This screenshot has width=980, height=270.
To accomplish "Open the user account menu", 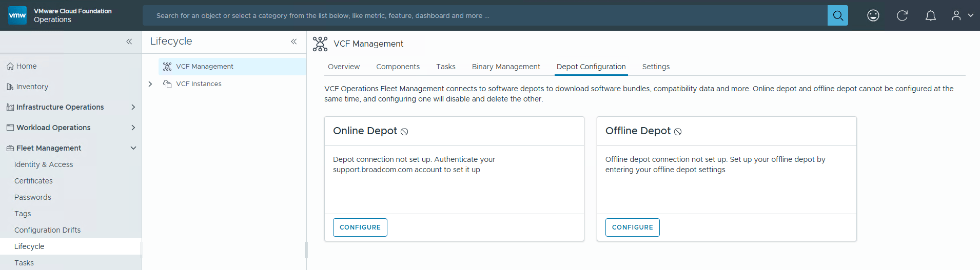I will 962,15.
